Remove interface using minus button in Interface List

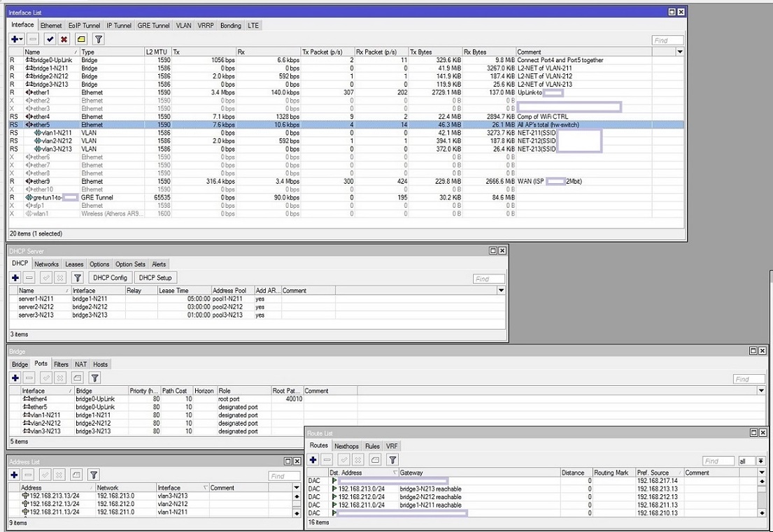coord(33,39)
